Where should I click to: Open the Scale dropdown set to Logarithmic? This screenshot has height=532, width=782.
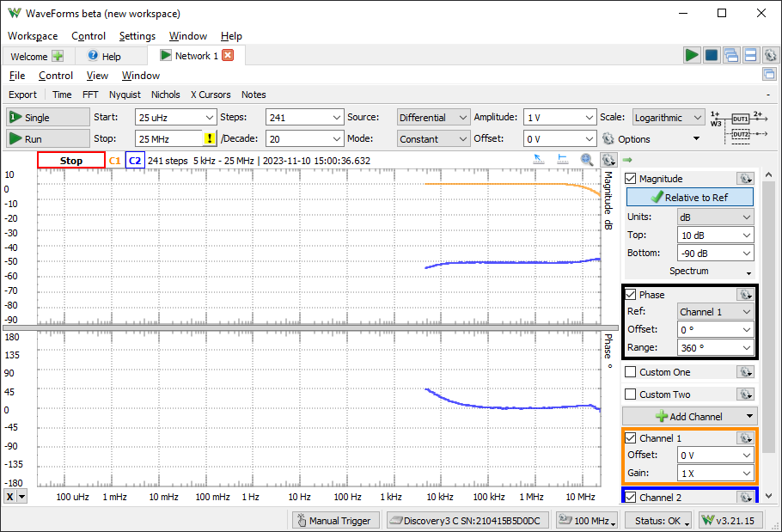pos(666,117)
